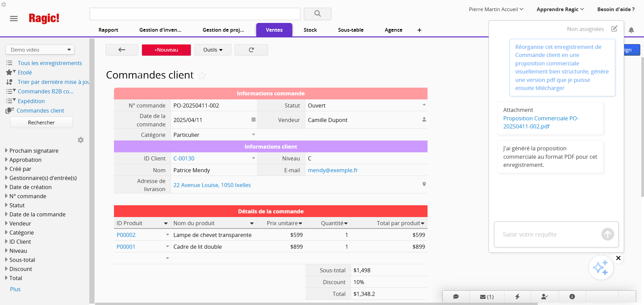Focus the Saisir votre requête field
Viewport: 644px width, 305px height.
click(546, 235)
